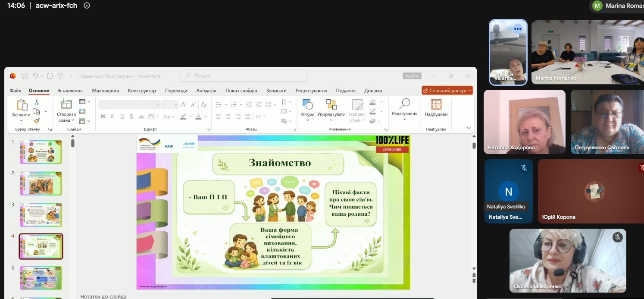The height and width of the screenshot is (299, 644).
Task: Open the Add-ins (Надбудови) icon
Action: 436,104
